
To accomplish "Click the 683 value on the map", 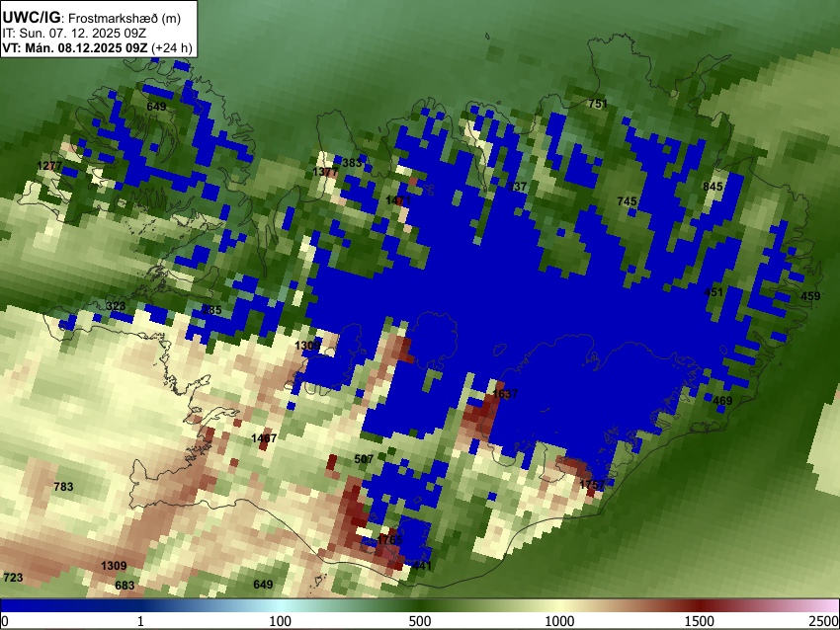I will click(125, 585).
